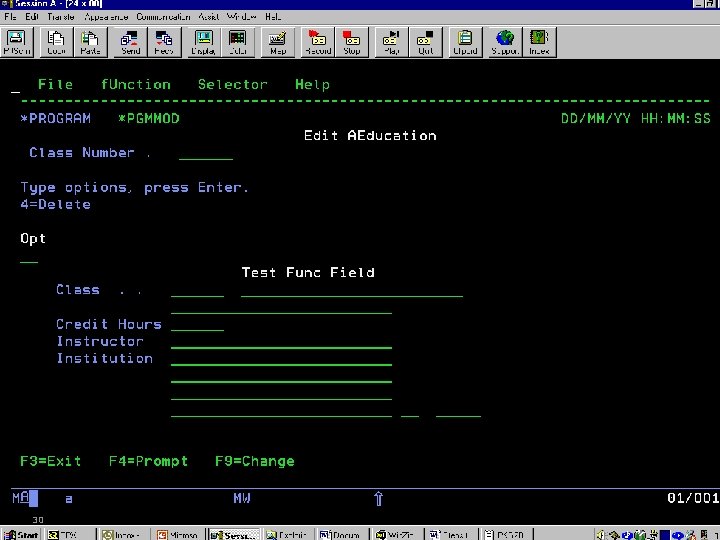This screenshot has height=540, width=720.
Task: Open the Edit menu
Action: [32, 17]
